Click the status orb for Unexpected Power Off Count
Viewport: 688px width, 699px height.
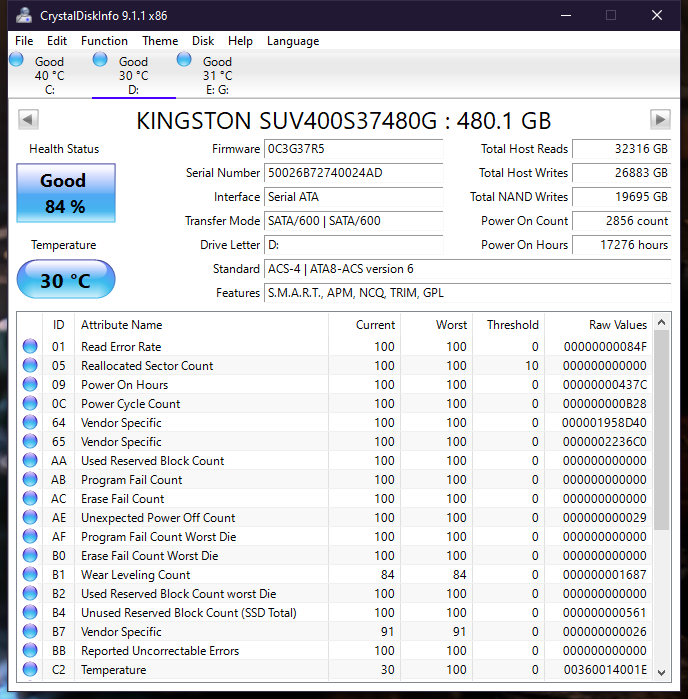click(30, 518)
